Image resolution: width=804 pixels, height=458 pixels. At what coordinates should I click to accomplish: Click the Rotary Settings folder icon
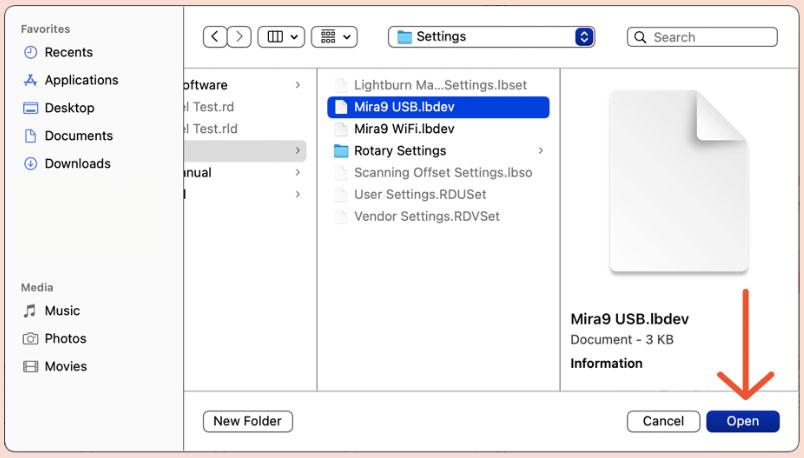click(341, 151)
